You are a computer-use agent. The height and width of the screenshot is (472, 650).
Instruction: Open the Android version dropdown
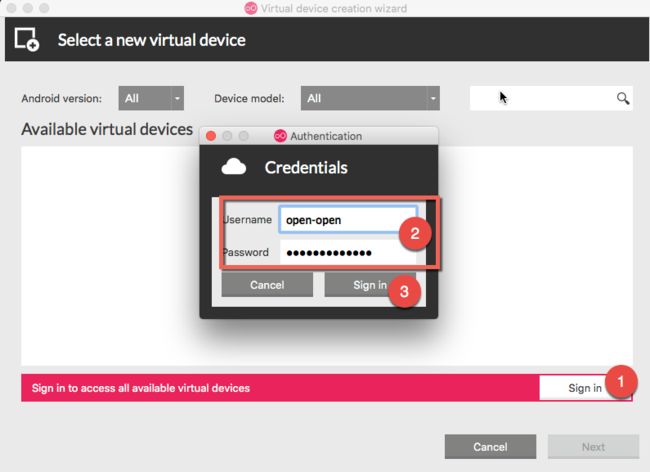[151, 98]
